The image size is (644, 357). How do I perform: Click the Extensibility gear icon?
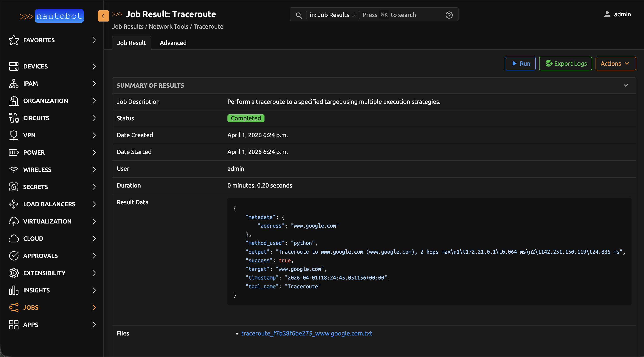pyautogui.click(x=14, y=273)
